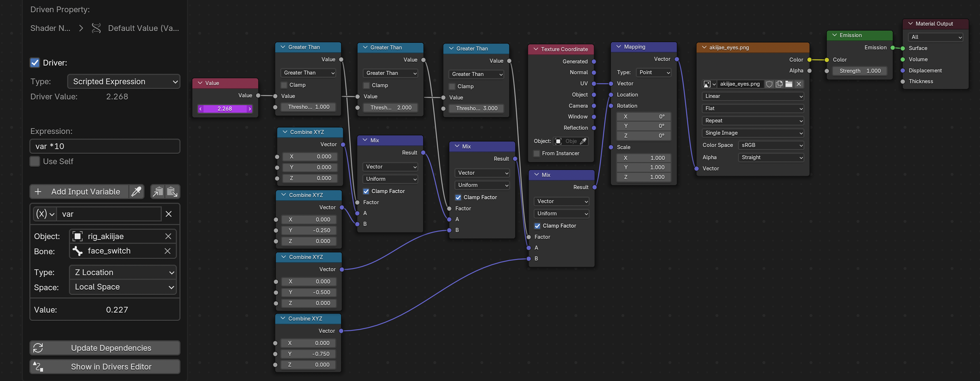Collapse the Emission node
The width and height of the screenshot is (980, 381).
click(x=834, y=35)
